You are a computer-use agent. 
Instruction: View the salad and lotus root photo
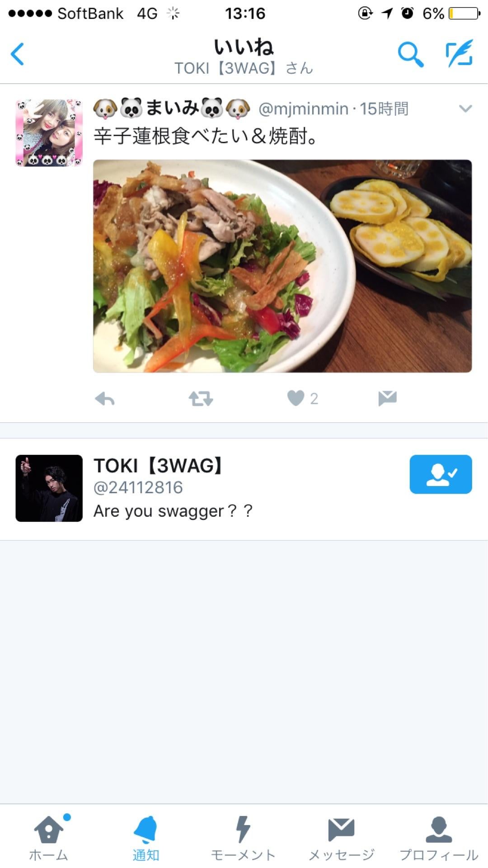click(x=282, y=266)
